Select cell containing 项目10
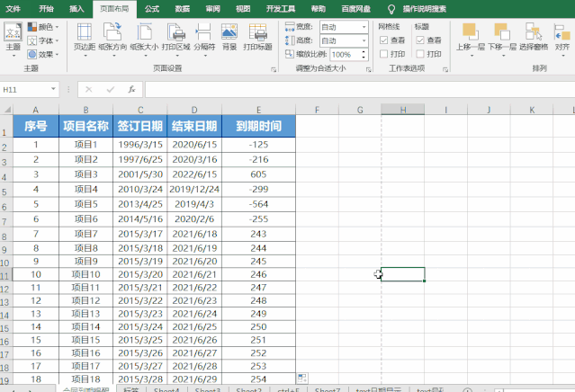Viewport: 575px width, 392px height. pos(85,274)
